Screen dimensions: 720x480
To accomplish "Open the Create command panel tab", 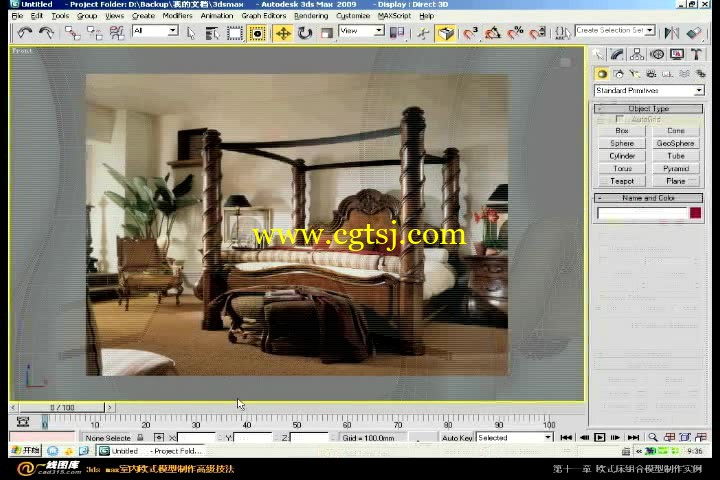I will pyautogui.click(x=598, y=54).
